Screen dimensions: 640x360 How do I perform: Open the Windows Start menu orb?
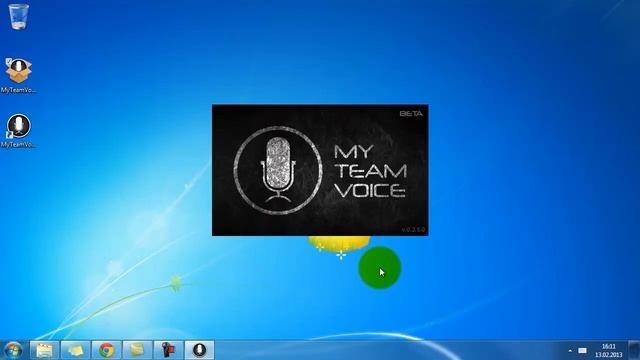tap(13, 350)
